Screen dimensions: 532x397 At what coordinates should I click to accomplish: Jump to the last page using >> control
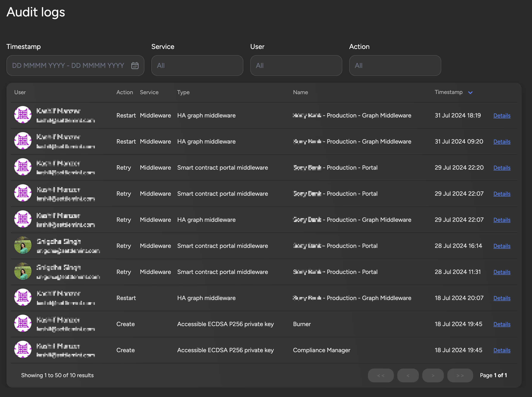point(460,375)
